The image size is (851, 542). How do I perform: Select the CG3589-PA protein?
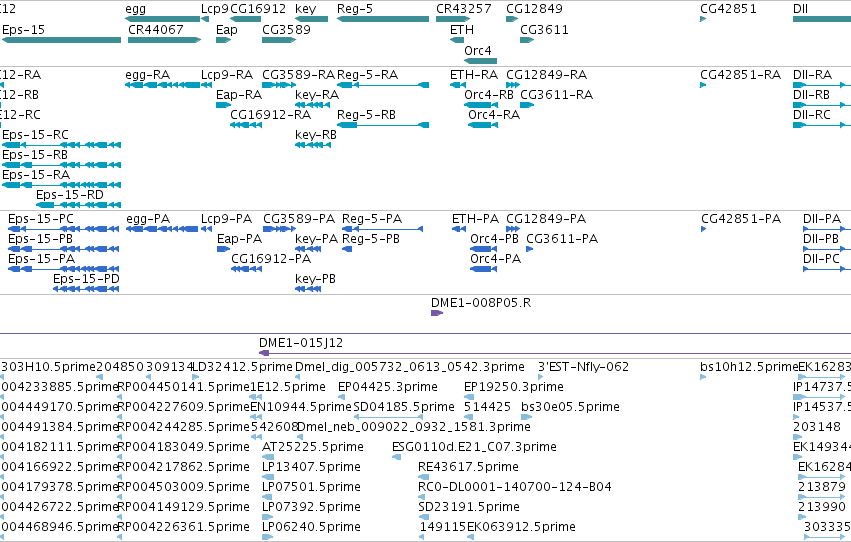[280, 229]
